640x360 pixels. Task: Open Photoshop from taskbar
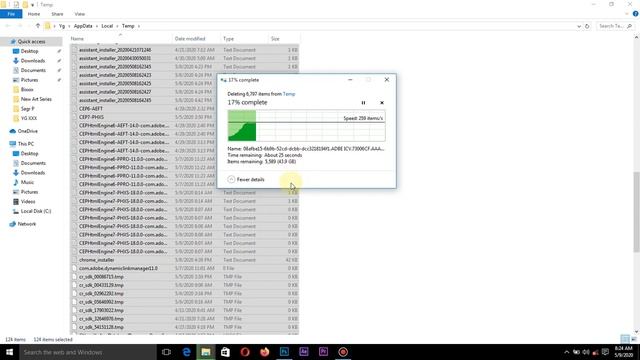point(284,352)
